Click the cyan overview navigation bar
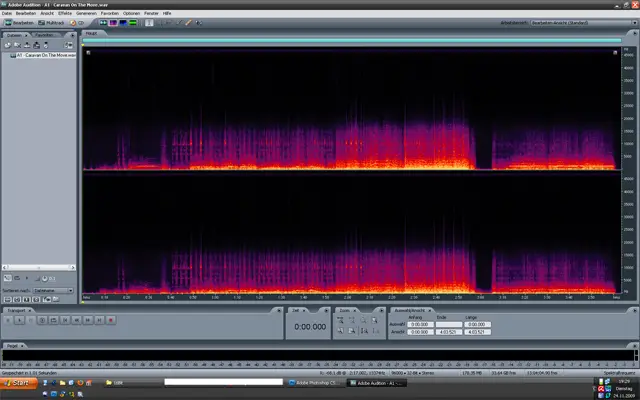 click(x=352, y=40)
